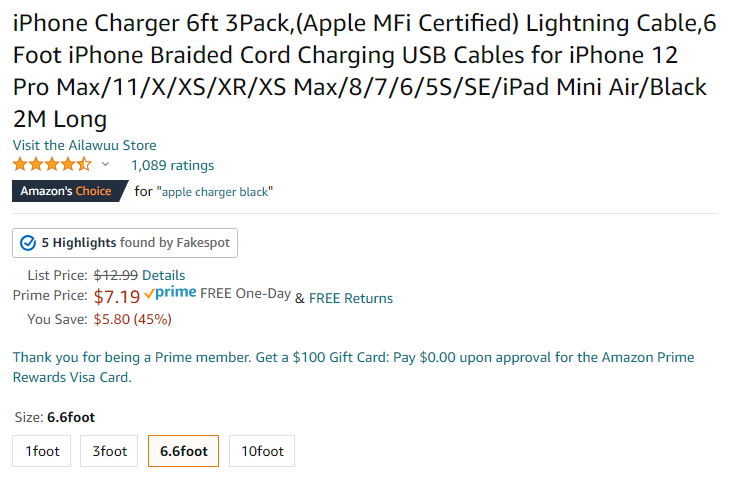Click the prime logo badge
The height and width of the screenshot is (477, 741).
point(170,293)
